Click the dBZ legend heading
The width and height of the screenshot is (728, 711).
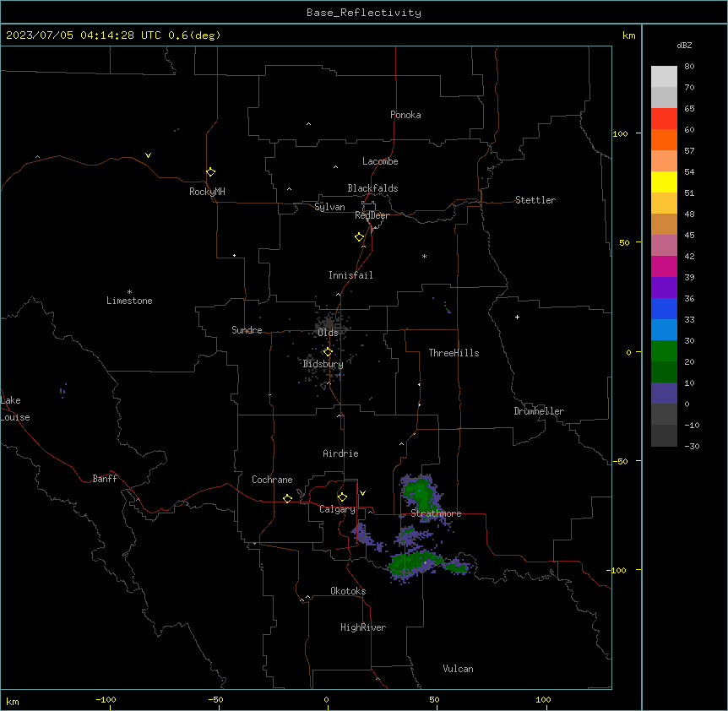pos(684,45)
